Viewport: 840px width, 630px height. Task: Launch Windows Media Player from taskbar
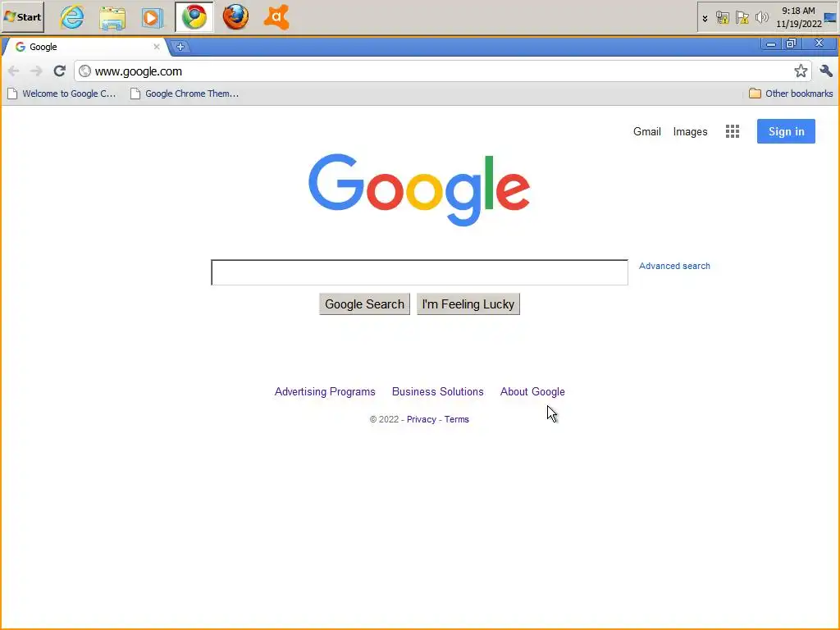tap(152, 18)
